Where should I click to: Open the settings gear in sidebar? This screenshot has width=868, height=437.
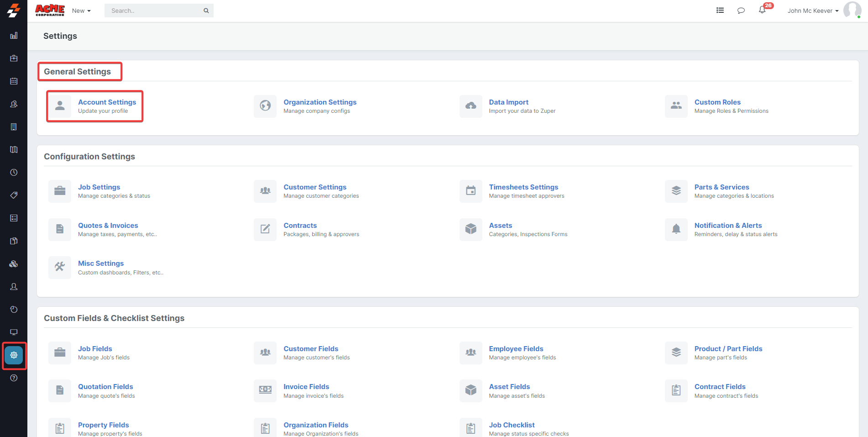pos(14,355)
